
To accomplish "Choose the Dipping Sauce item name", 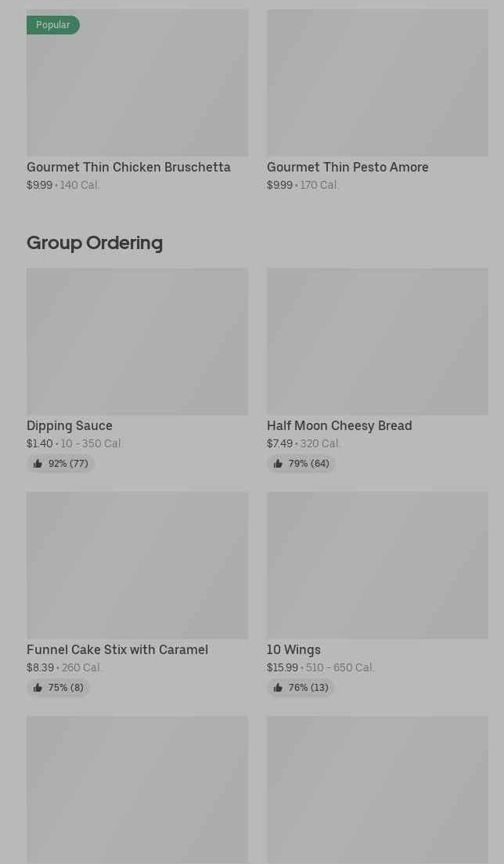I will point(70,425).
